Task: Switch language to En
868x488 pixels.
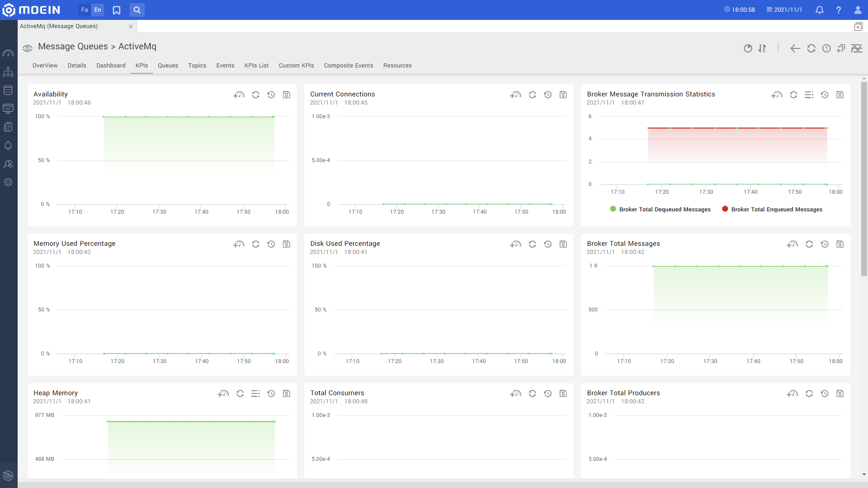Action: pos(97,10)
